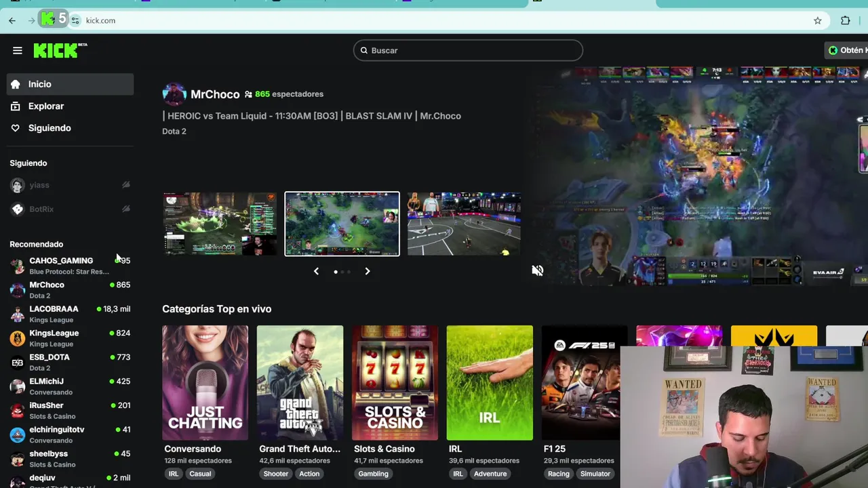Open the Grand Theft Auto category card

point(300,382)
